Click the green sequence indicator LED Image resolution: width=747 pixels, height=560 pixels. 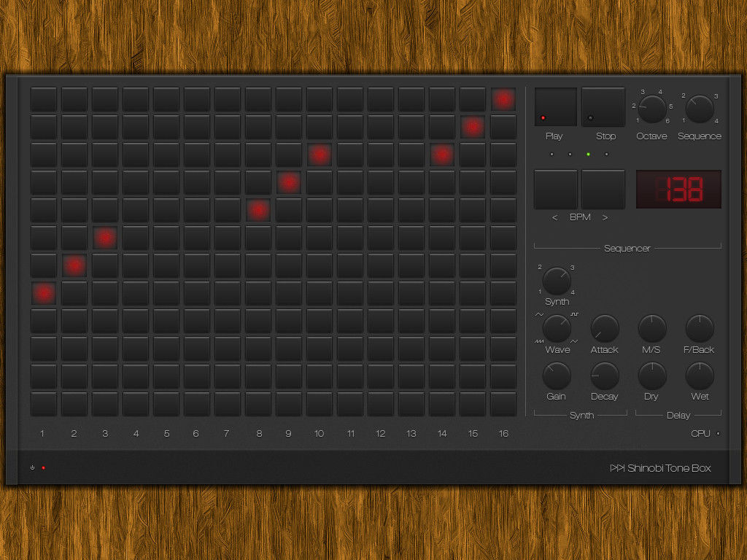pos(589,155)
